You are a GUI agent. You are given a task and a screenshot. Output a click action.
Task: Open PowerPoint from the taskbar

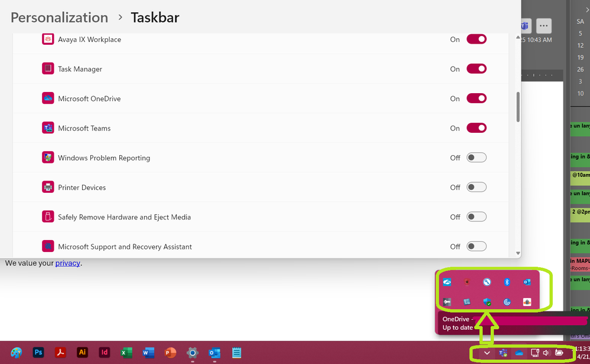point(171,353)
